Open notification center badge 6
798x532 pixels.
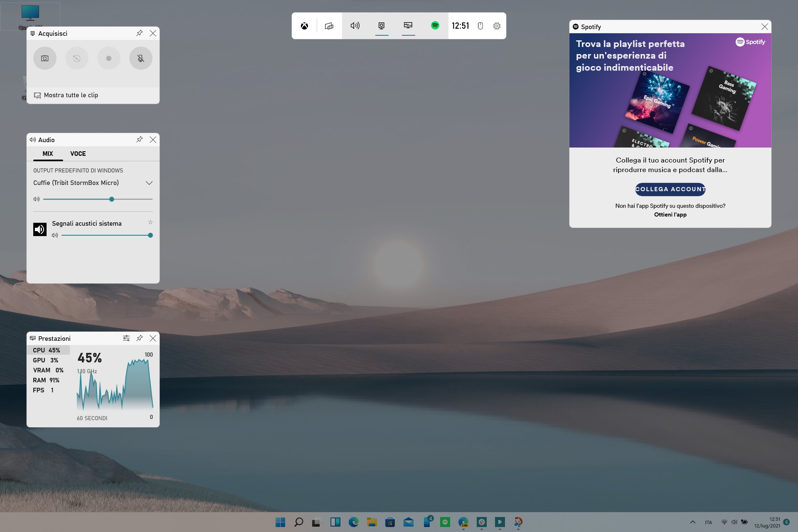[786, 522]
